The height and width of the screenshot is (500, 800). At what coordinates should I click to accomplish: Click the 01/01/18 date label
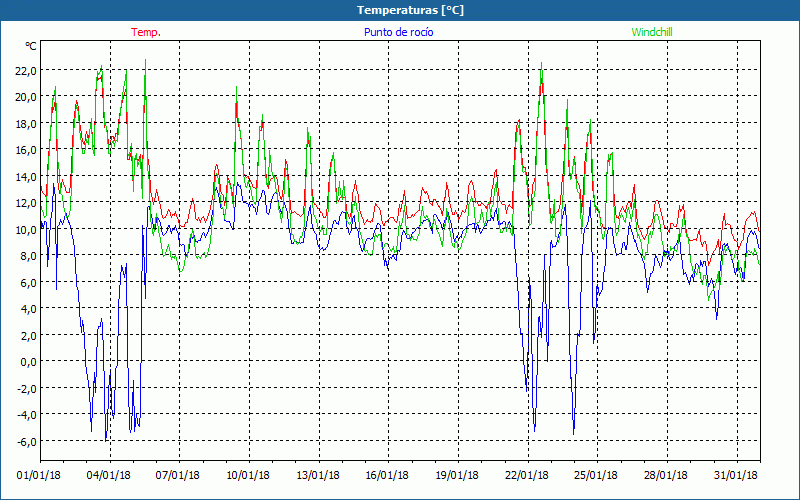(x=39, y=476)
